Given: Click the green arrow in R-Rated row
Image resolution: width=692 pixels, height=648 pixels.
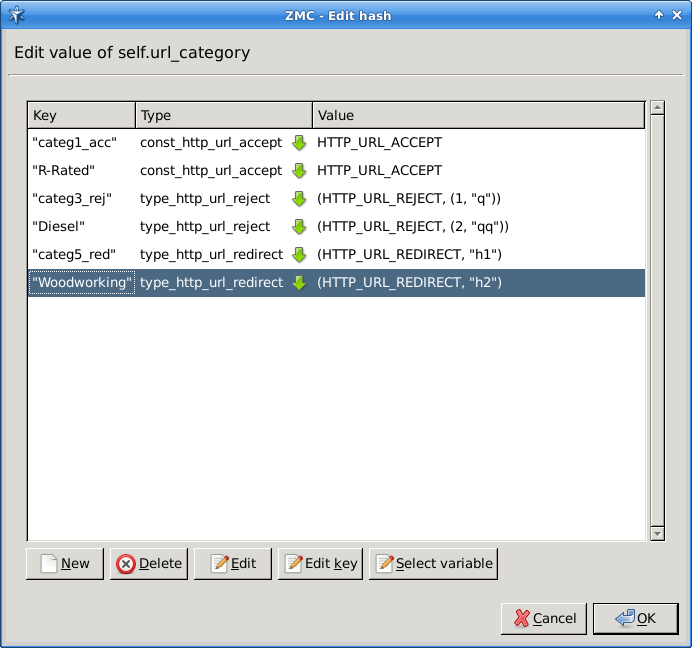Looking at the screenshot, I should [x=299, y=170].
